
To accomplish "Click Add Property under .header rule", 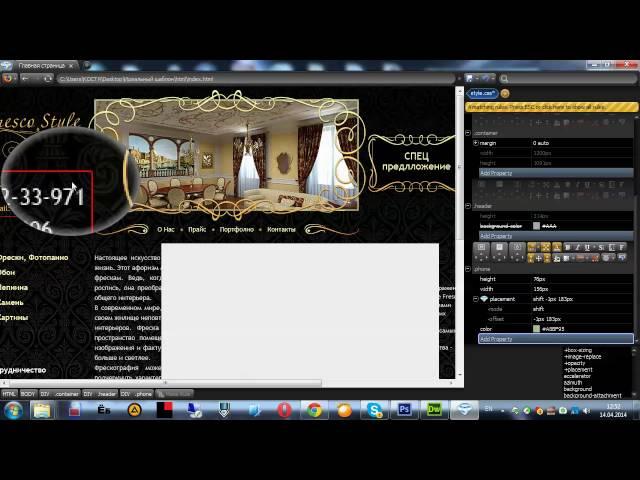I will pos(556,236).
